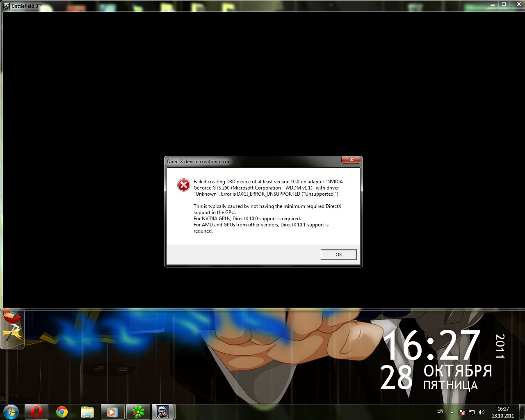Show hidden system tray icons

(x=452, y=412)
